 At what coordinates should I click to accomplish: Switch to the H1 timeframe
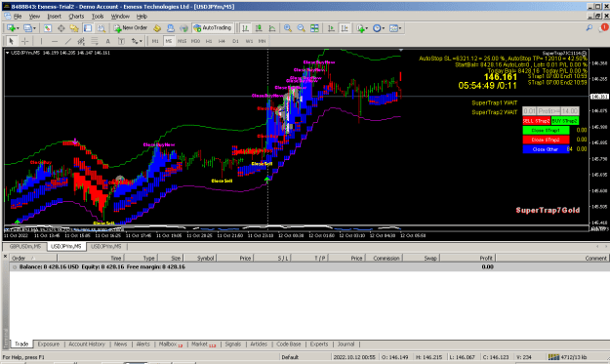click(209, 41)
